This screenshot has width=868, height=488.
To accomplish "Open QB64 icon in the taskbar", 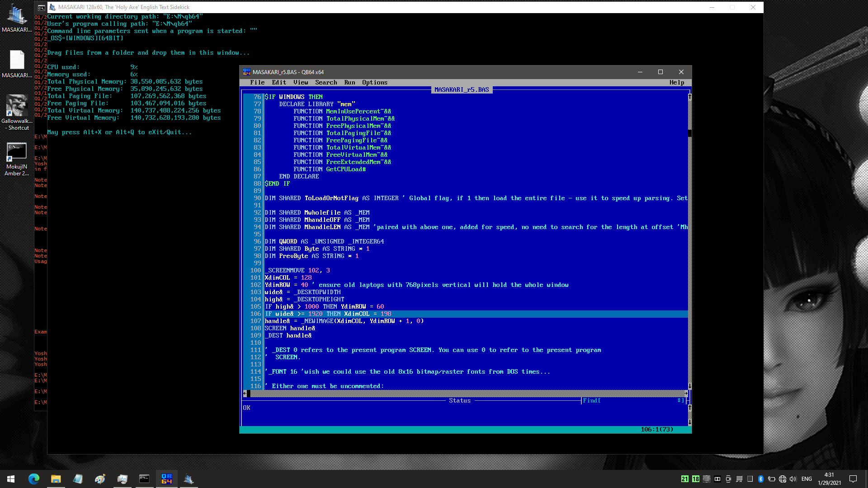I will [166, 479].
